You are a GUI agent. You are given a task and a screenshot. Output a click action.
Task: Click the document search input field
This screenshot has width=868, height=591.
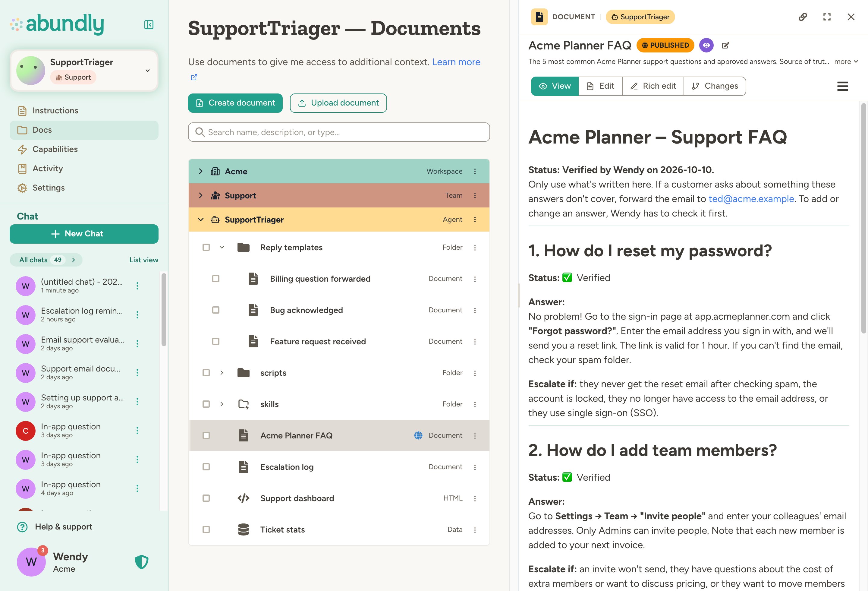tap(339, 132)
